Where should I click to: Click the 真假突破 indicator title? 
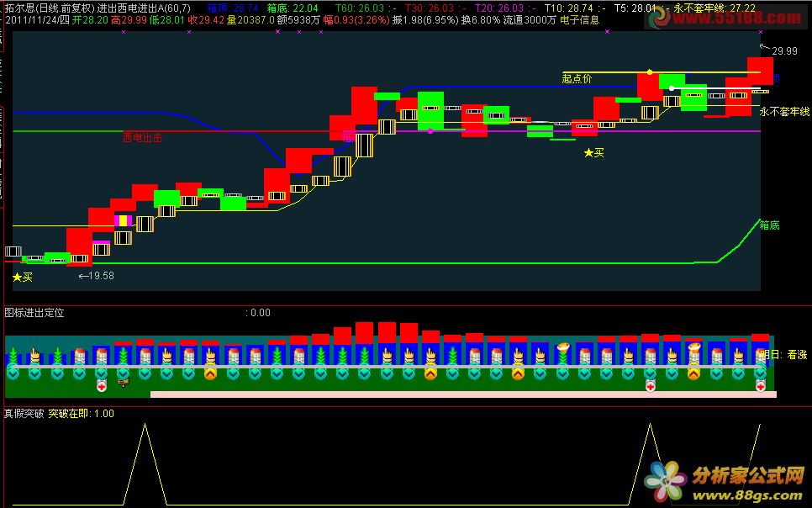(x=24, y=414)
